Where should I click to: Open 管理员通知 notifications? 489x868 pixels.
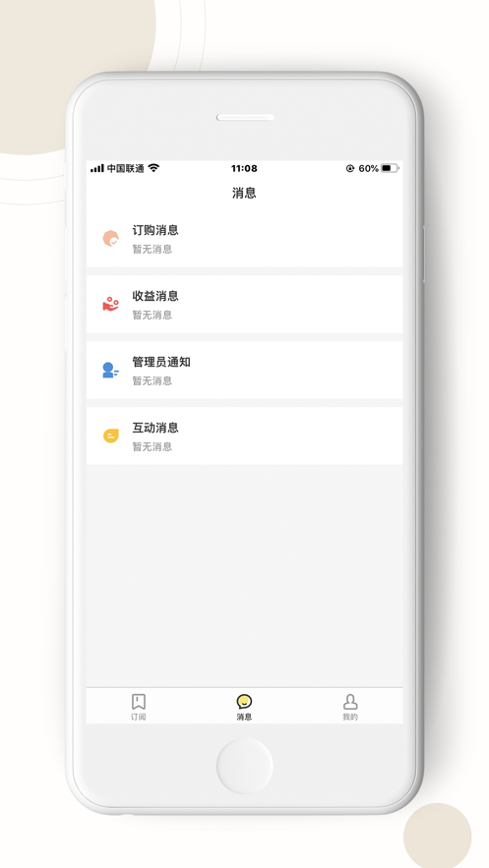point(244,370)
